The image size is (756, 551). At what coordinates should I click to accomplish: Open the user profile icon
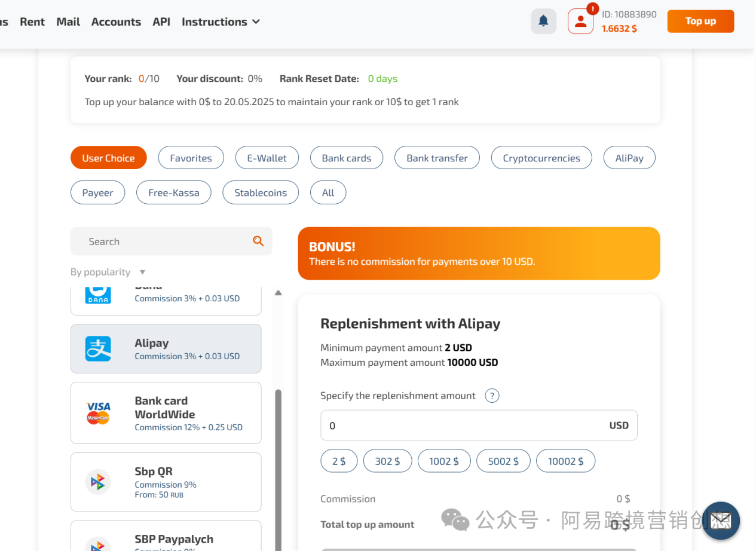580,22
